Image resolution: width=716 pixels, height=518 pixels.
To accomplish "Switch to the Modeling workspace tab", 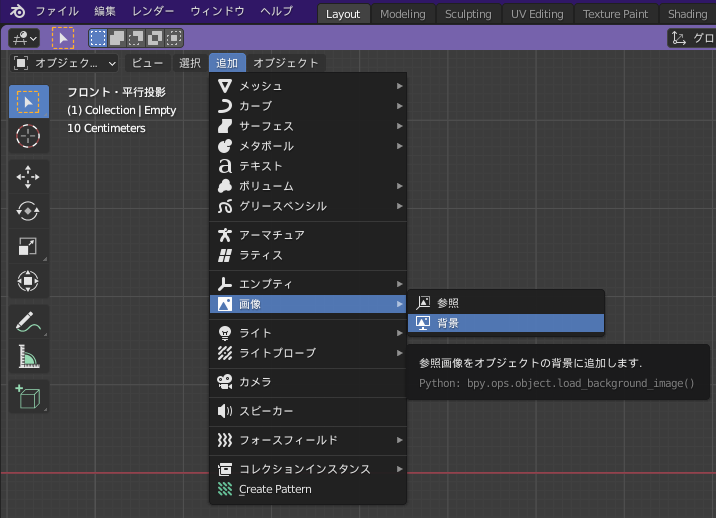I will pos(403,14).
